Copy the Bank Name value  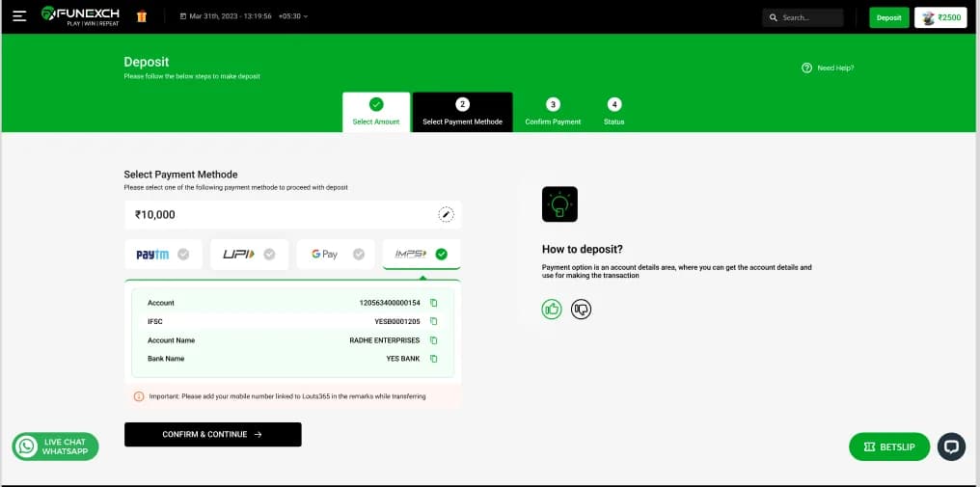pyautogui.click(x=434, y=359)
